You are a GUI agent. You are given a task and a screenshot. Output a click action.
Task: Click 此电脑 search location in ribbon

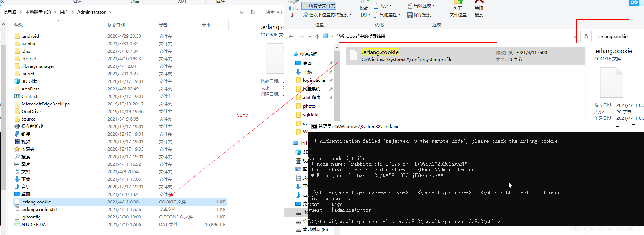[x=293, y=9]
